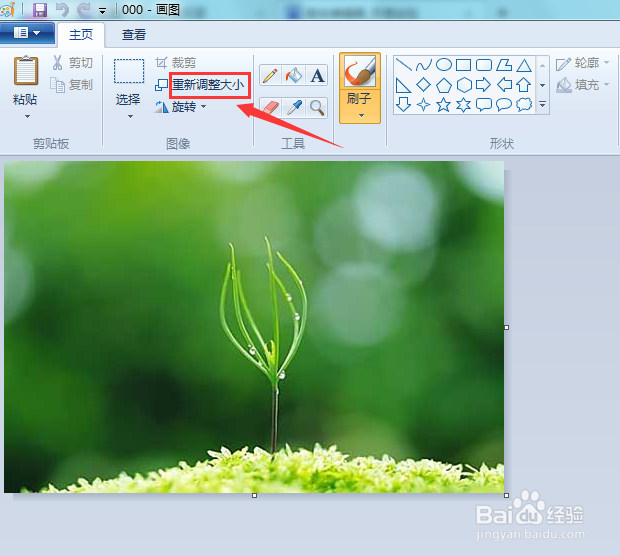Expand the 刷子 brushes dropdown arrow
This screenshot has height=556, width=620.
pos(361,115)
